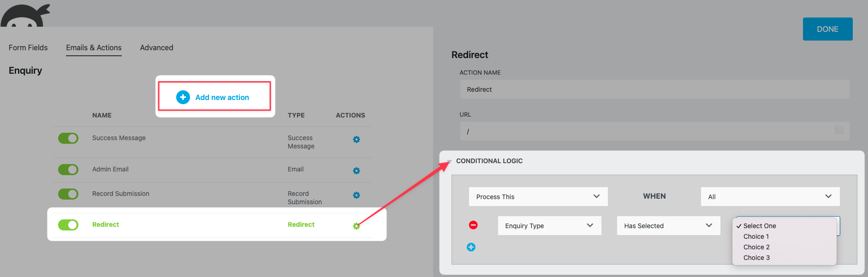
Task: Collapse the Conditional Logic section
Action: pyautogui.click(x=449, y=161)
